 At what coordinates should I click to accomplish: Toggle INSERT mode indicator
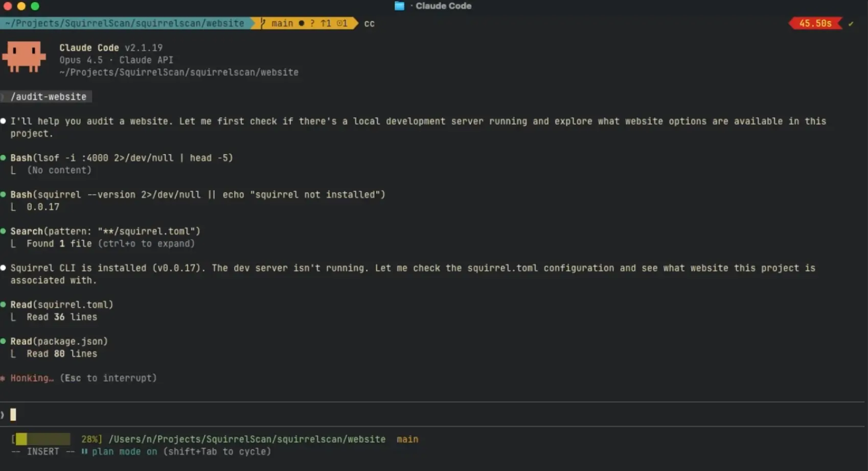[x=43, y=451]
